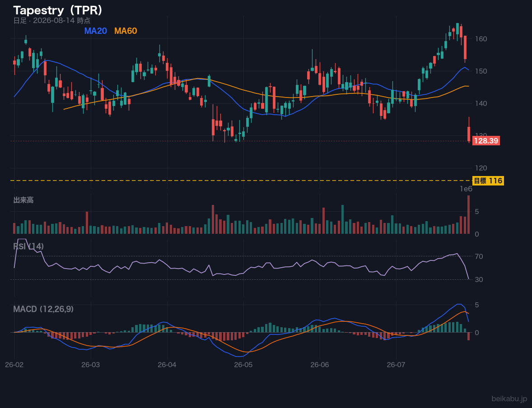Viewport: 532px width, 408px height.
Task: Click the RSI (14) panel label
Action: pyautogui.click(x=28, y=246)
